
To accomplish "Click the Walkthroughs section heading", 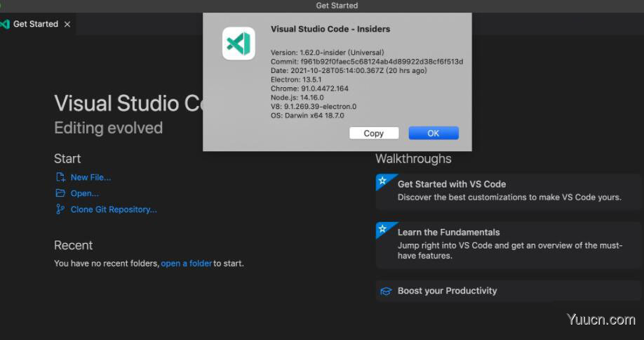I will [x=413, y=159].
